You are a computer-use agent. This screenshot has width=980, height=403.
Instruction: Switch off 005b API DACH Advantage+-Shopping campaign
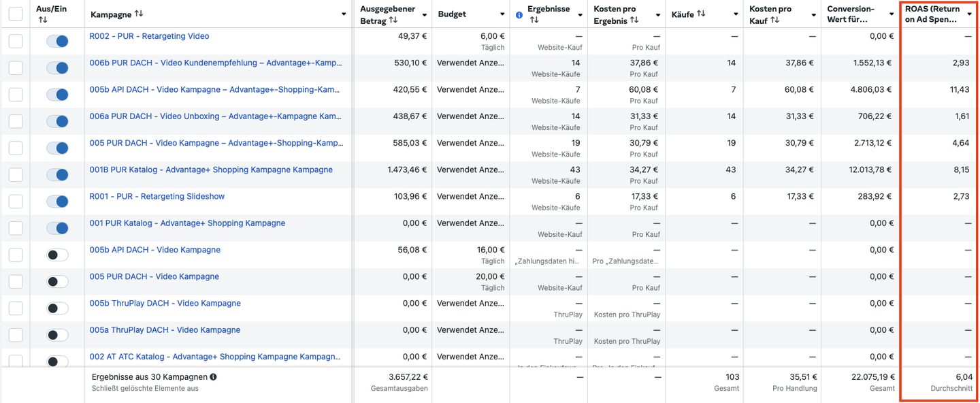click(58, 95)
